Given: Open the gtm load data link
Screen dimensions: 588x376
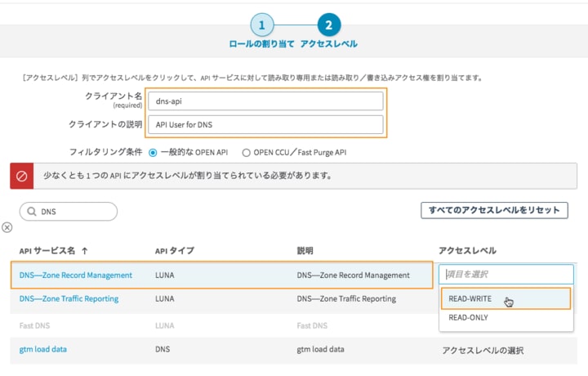Looking at the screenshot, I should pyautogui.click(x=43, y=349).
